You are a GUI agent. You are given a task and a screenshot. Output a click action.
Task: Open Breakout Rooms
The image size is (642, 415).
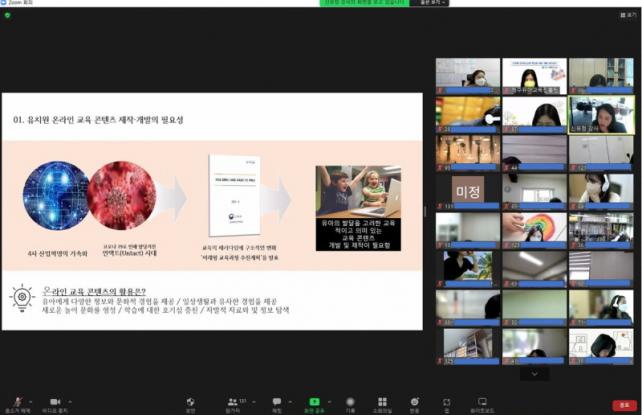tap(381, 402)
